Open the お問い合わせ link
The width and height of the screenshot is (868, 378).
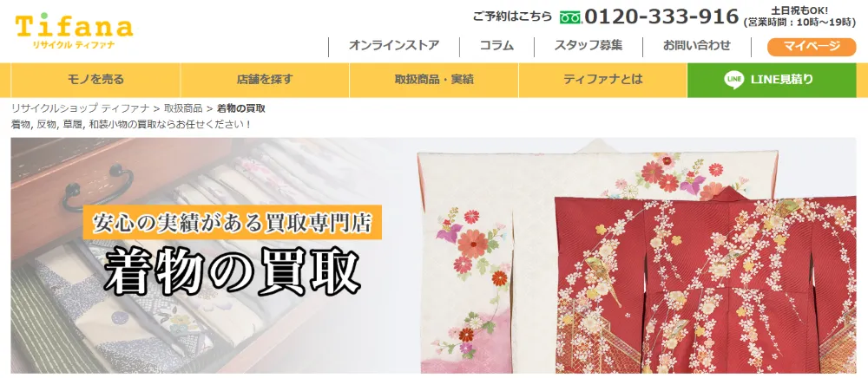click(697, 46)
